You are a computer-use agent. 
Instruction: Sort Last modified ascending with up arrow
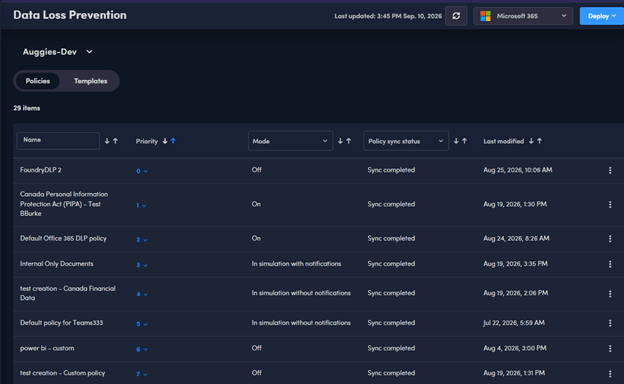tap(540, 141)
